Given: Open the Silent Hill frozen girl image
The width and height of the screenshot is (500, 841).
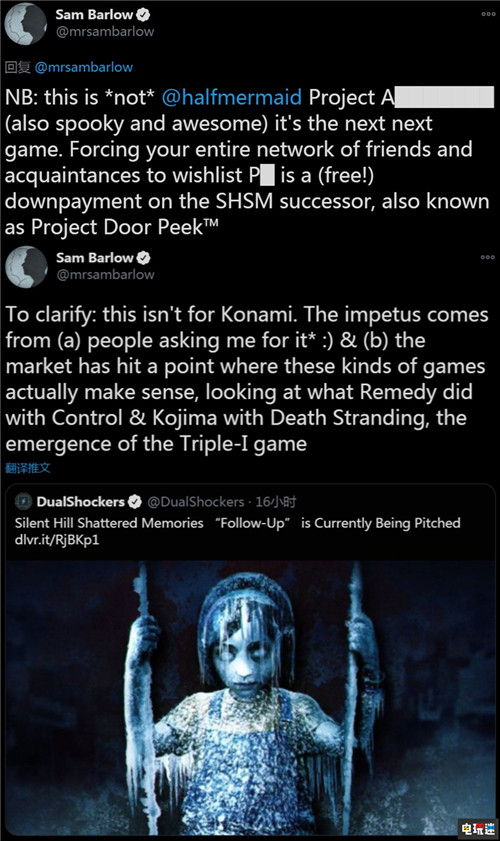Looking at the screenshot, I should [x=250, y=697].
